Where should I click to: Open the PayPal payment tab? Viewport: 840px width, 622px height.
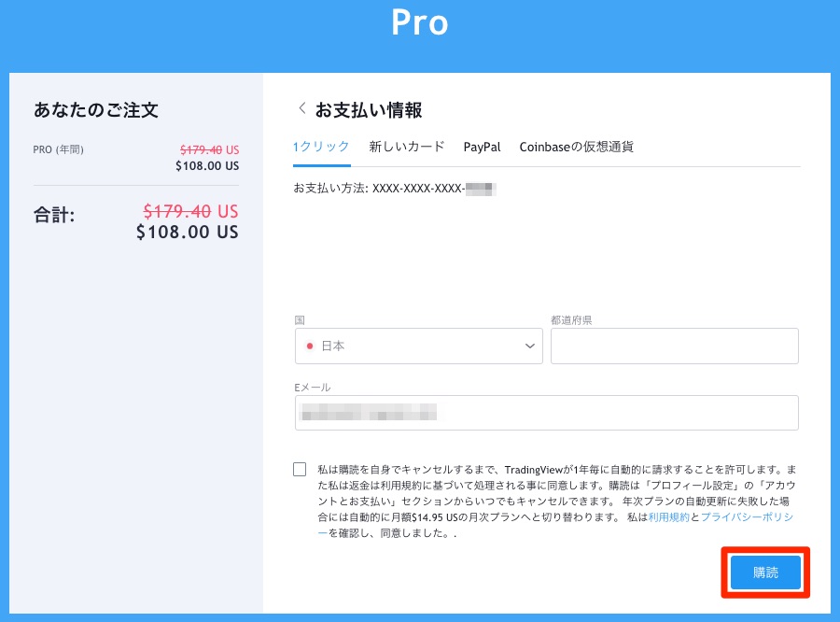[483, 147]
